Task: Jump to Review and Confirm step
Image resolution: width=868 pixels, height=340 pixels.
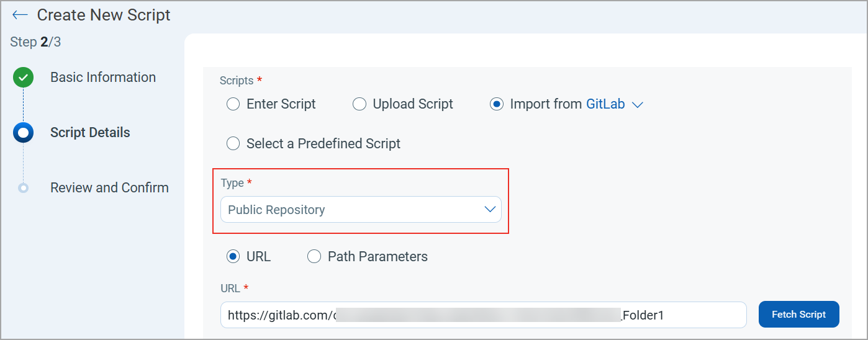Action: (109, 187)
